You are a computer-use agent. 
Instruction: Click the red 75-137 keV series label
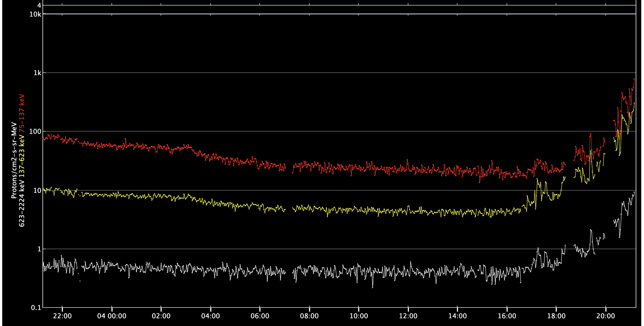(x=22, y=114)
